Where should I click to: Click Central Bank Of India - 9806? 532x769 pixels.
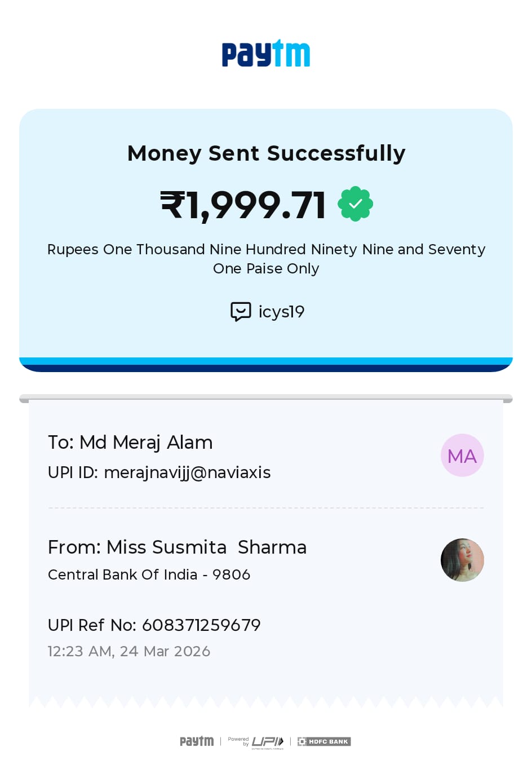149,574
